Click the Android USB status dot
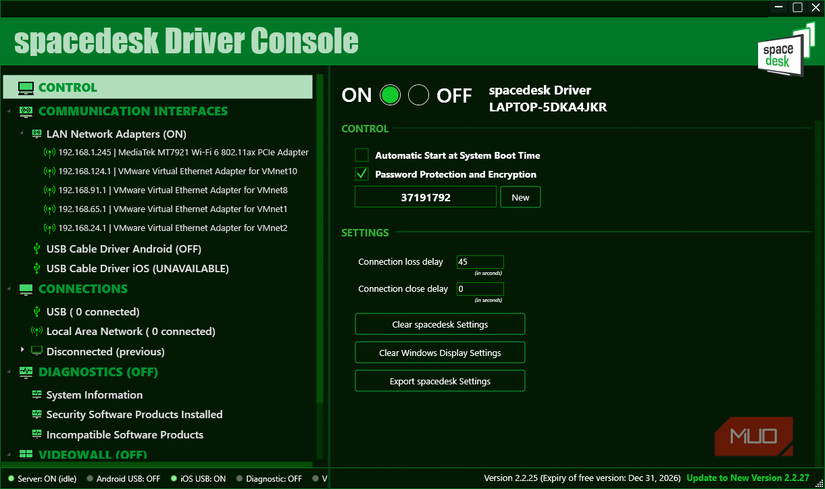Screen dimensions: 825x489 click(x=90, y=478)
